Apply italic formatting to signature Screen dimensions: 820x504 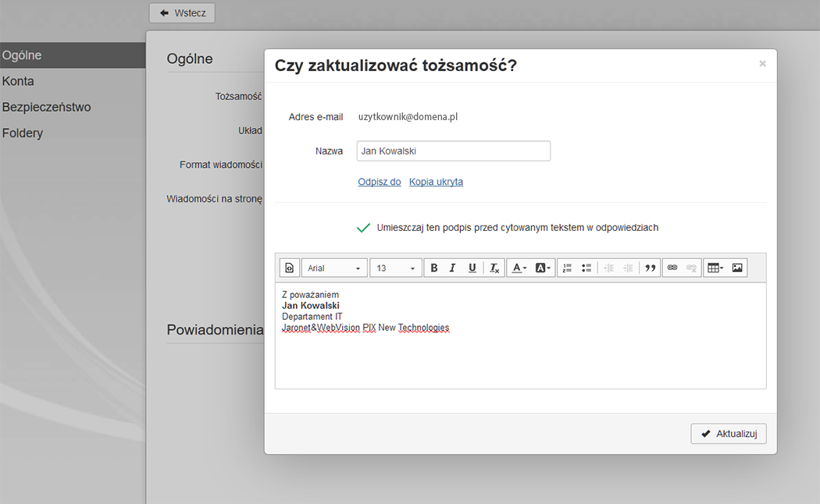pyautogui.click(x=453, y=268)
